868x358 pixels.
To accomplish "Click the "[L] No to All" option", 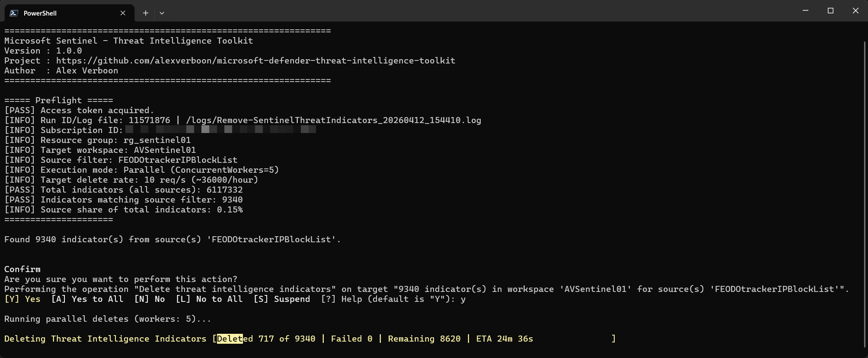I will click(x=209, y=299).
